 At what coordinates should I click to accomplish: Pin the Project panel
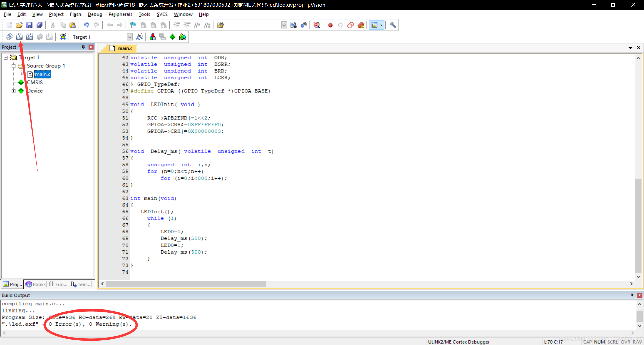click(x=83, y=47)
